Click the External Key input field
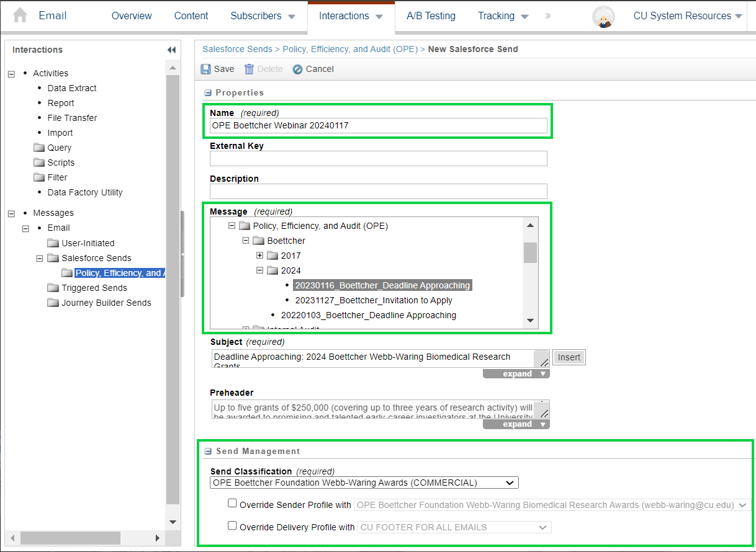This screenshot has width=756, height=552. click(x=379, y=159)
